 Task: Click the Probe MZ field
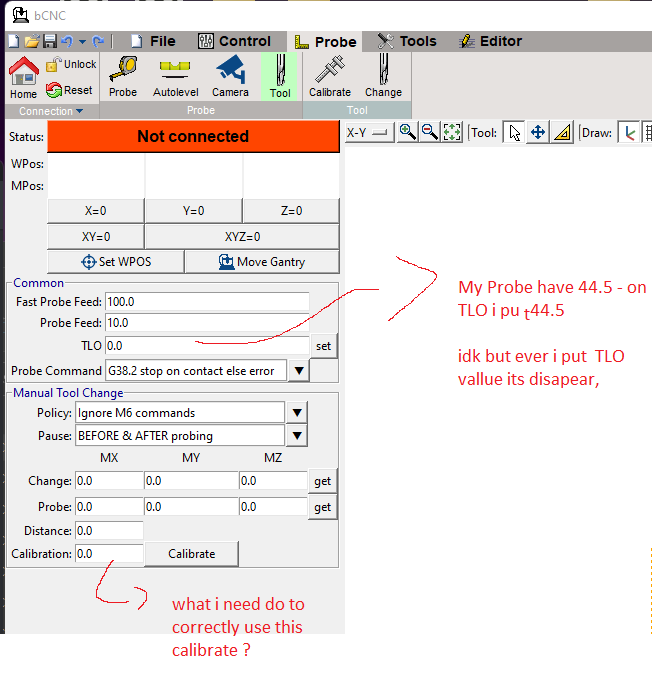pyautogui.click(x=273, y=507)
